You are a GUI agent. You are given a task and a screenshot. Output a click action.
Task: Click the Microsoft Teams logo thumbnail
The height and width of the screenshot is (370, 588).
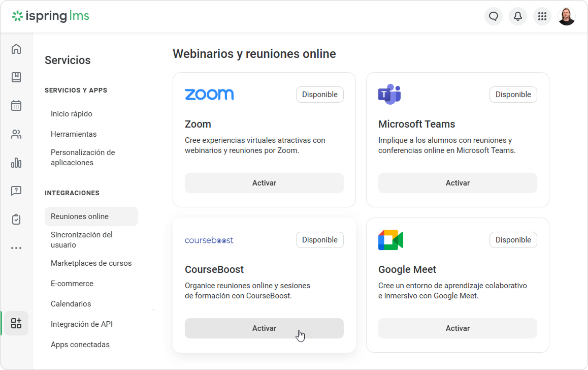coord(389,94)
